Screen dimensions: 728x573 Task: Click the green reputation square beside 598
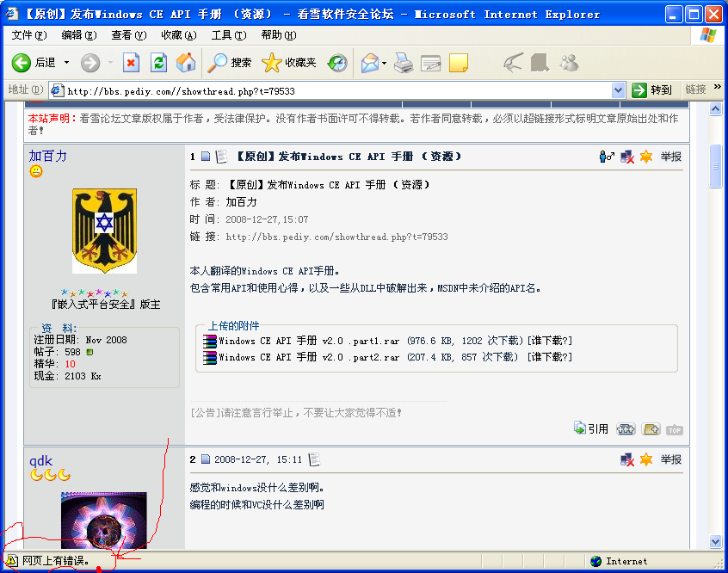pyautogui.click(x=90, y=352)
